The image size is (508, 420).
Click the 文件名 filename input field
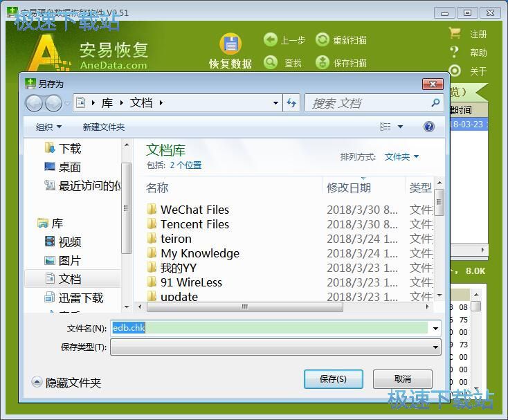click(270, 328)
